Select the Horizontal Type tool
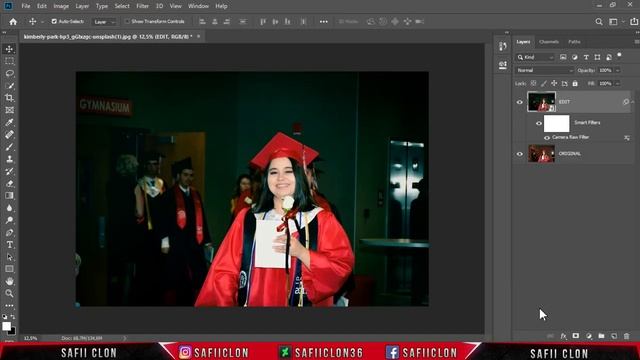The image size is (640, 360). (x=9, y=245)
